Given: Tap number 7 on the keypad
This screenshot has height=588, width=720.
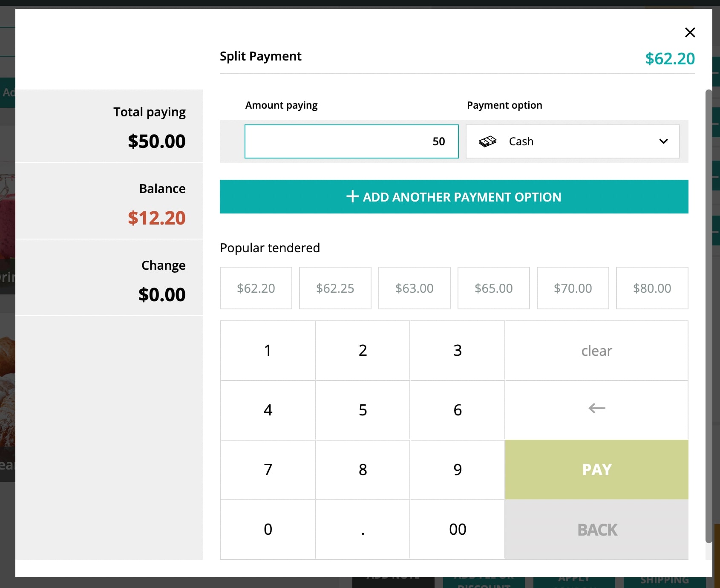Looking at the screenshot, I should pos(268,470).
